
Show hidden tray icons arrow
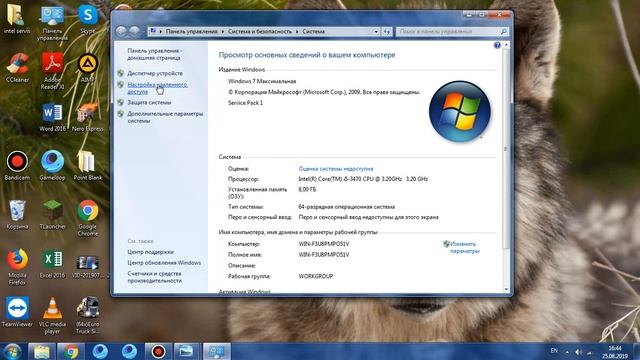click(x=567, y=351)
